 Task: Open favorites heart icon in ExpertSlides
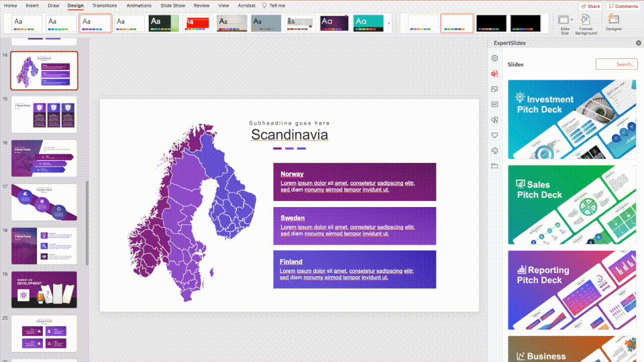[x=495, y=135]
